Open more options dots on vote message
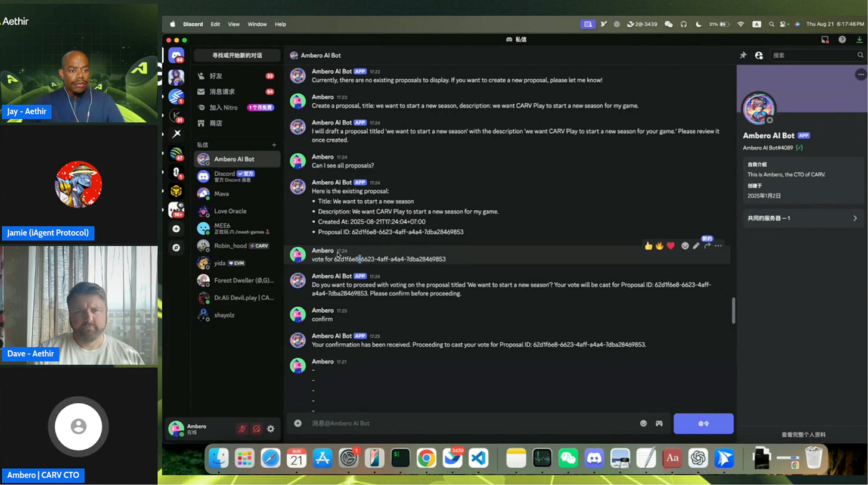 click(x=718, y=245)
